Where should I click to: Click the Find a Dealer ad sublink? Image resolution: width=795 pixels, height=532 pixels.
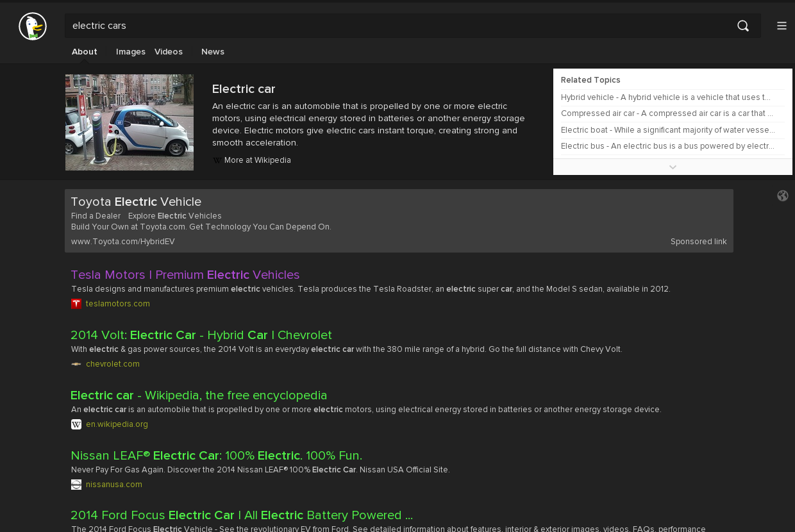click(96, 216)
